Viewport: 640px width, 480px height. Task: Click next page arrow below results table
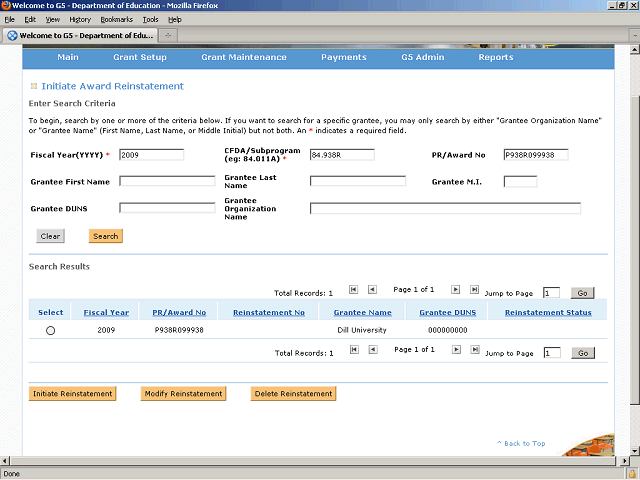456,350
